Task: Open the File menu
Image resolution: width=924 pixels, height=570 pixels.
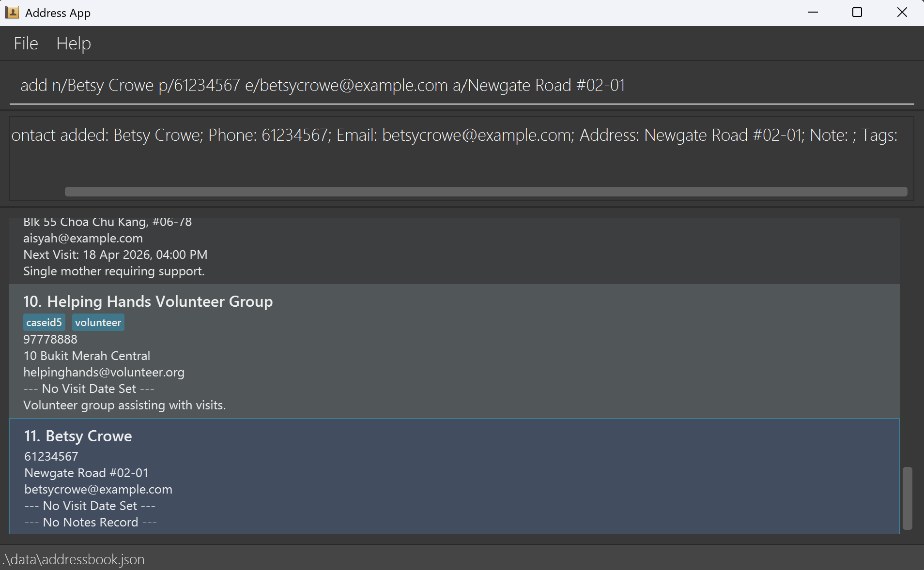Action: (26, 44)
